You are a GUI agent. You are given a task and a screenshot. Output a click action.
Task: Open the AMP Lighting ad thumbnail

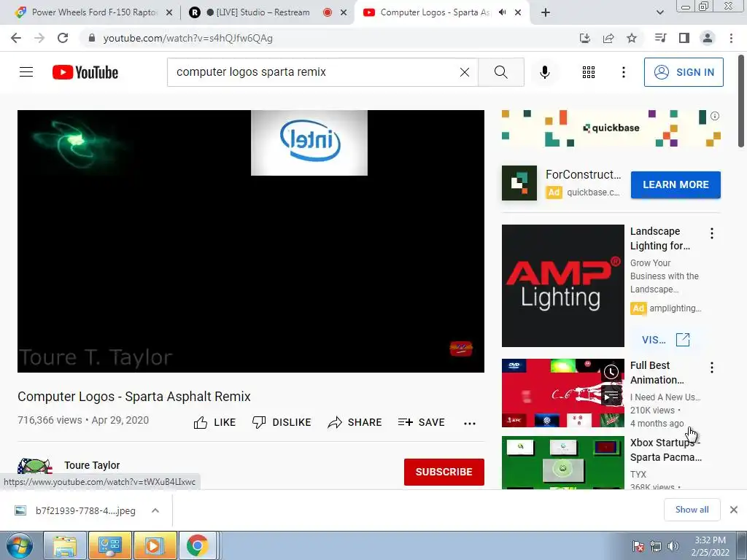(x=562, y=286)
